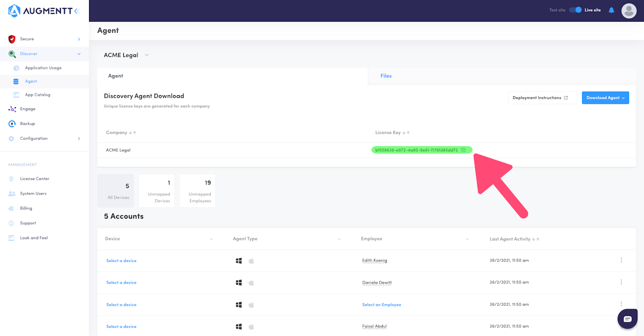Copy the ACME Legal license key
The height and width of the screenshot is (336, 644).
[x=463, y=150]
